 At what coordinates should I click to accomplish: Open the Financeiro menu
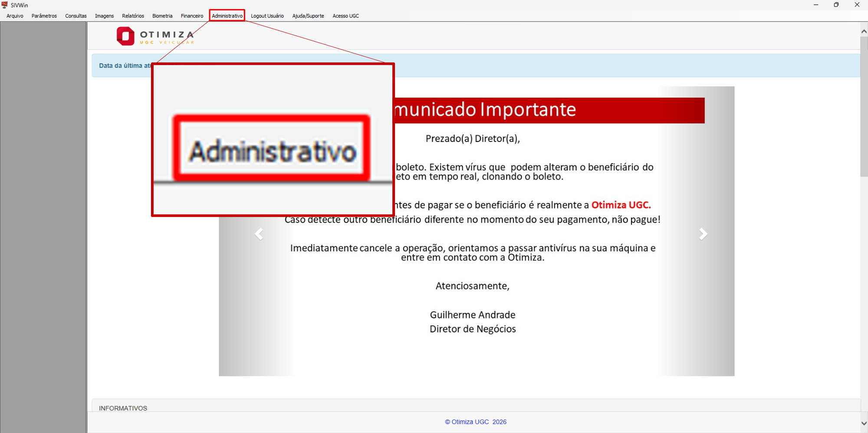point(192,16)
